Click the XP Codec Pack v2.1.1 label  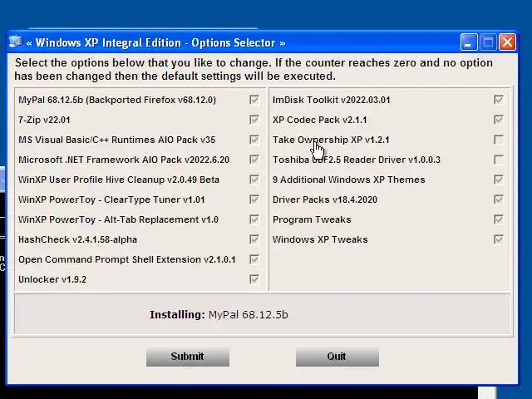(319, 120)
